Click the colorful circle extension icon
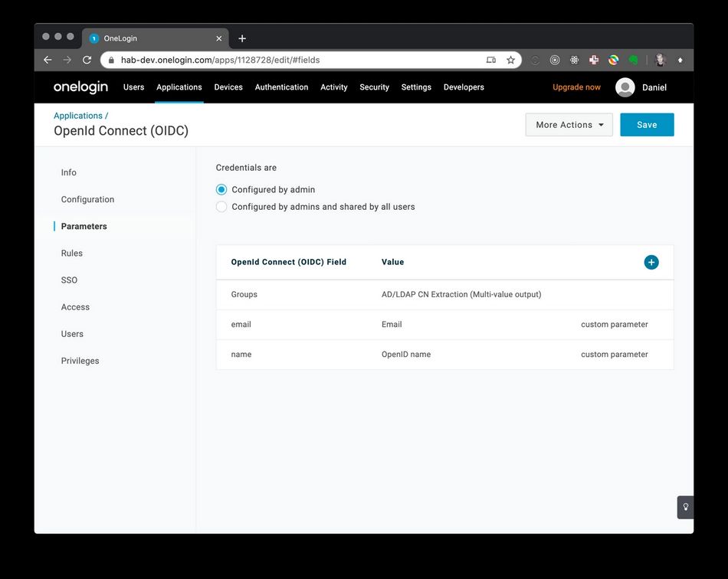Viewport: 728px width, 579px height. pyautogui.click(x=613, y=60)
